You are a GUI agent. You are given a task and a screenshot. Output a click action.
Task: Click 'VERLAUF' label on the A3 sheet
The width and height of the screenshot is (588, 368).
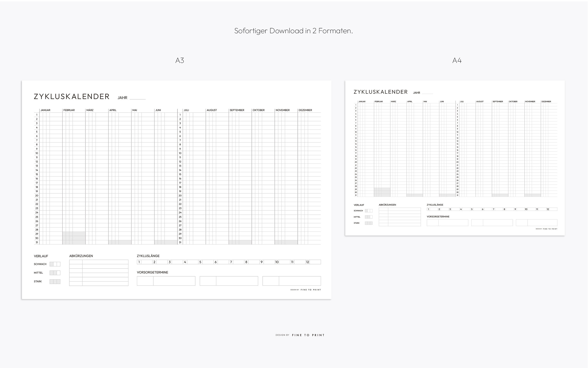[x=41, y=256]
